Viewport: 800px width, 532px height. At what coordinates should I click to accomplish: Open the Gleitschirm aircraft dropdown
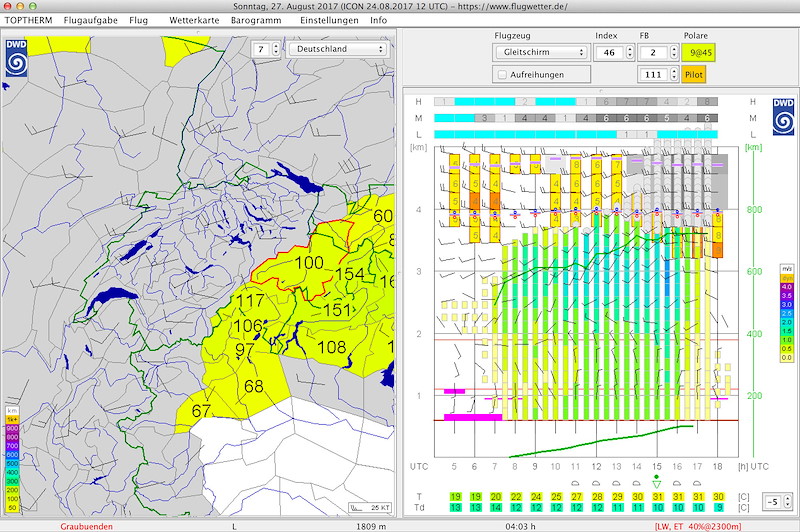tap(541, 52)
